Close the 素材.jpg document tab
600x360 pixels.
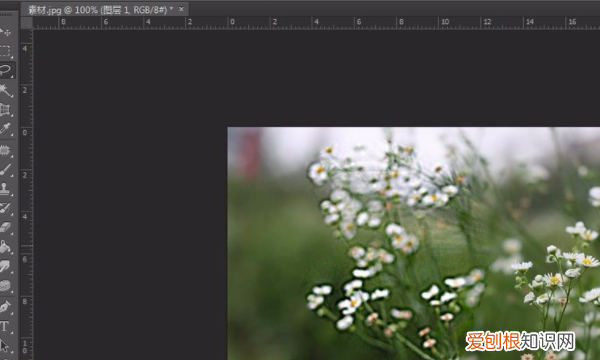[181, 9]
